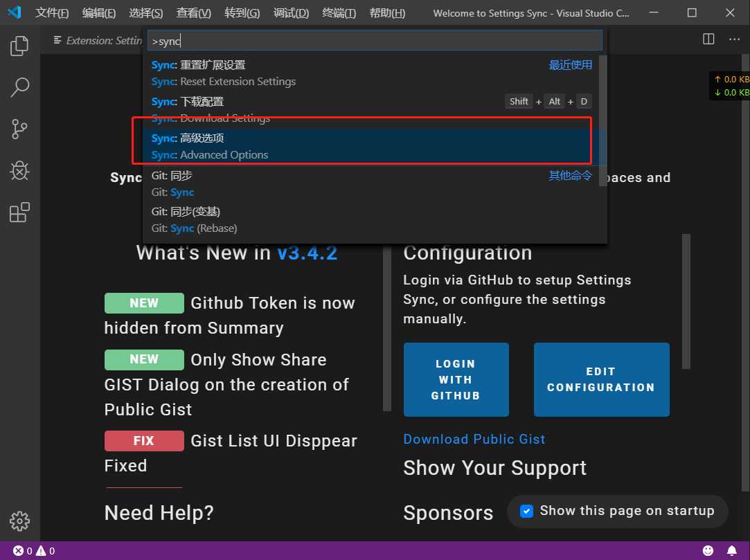Open the 终端(T) menu

click(x=339, y=13)
